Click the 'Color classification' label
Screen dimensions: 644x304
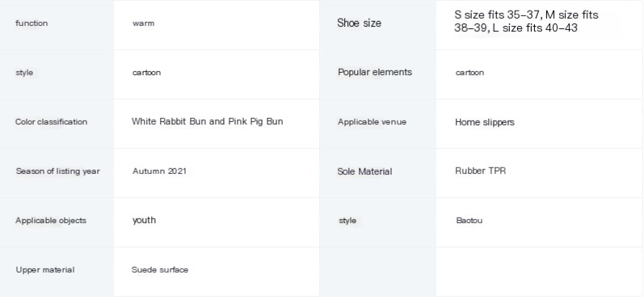(x=52, y=122)
